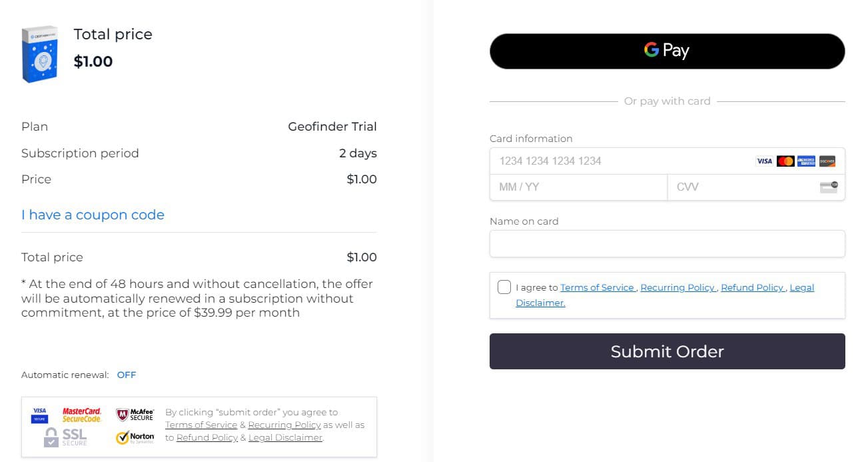Click the Visa card icon in card field
868x462 pixels.
[x=764, y=161]
